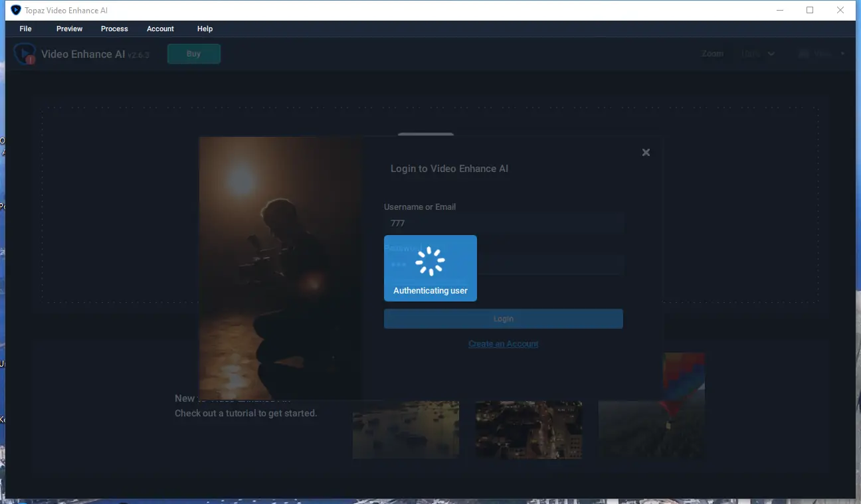
Task: Close the login dialog with the X
Action: click(x=646, y=152)
